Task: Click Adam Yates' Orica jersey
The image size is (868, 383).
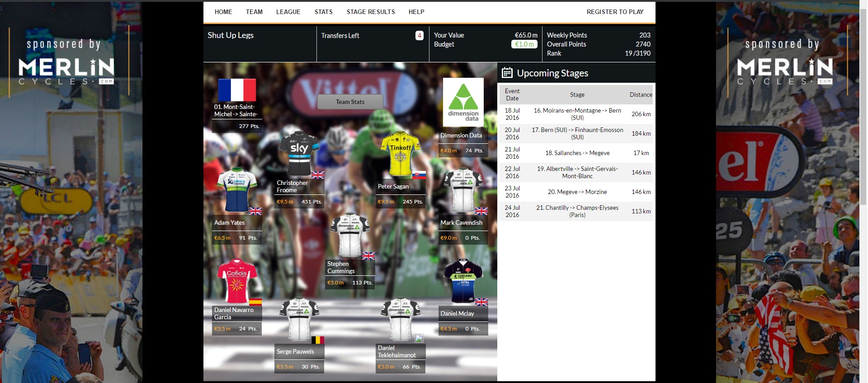Action: coord(237,190)
